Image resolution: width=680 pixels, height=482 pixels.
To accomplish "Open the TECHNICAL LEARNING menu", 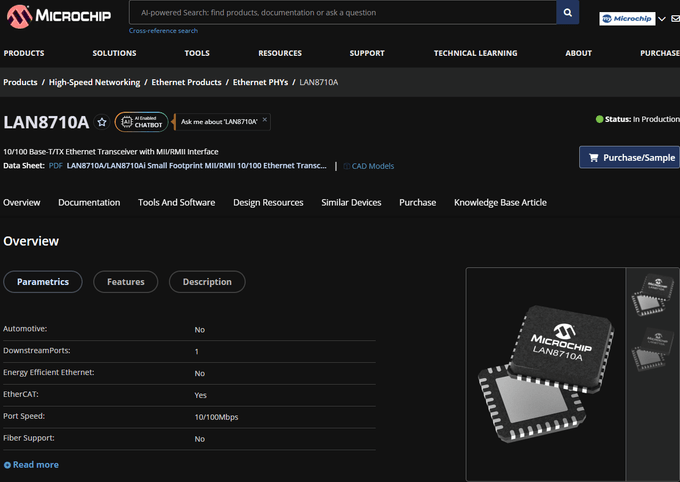I will (475, 53).
